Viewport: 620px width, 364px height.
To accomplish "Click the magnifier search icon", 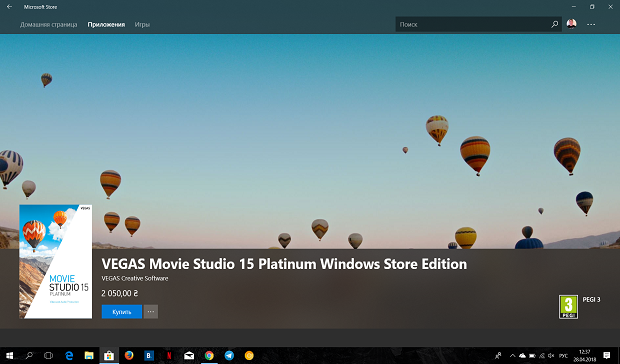I will (554, 25).
